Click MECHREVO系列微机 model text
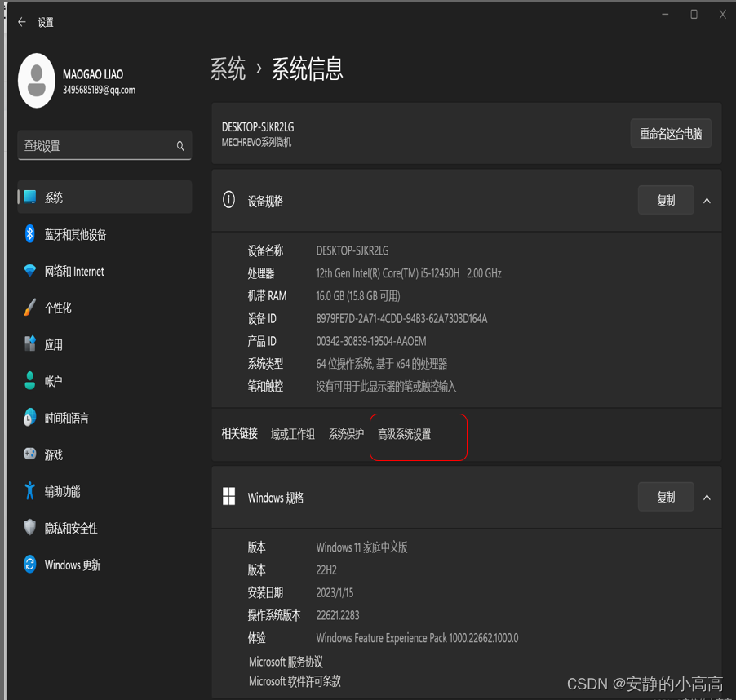The image size is (736, 700). (x=256, y=142)
